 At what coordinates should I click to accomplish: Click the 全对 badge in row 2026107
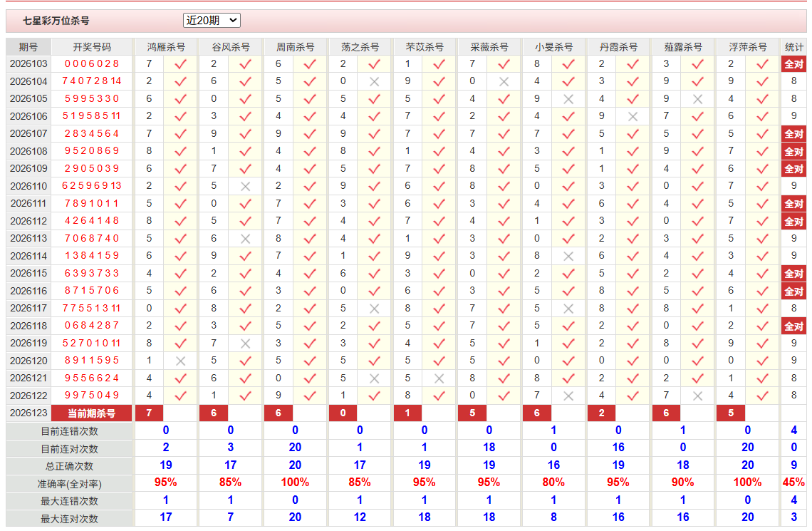pyautogui.click(x=793, y=134)
